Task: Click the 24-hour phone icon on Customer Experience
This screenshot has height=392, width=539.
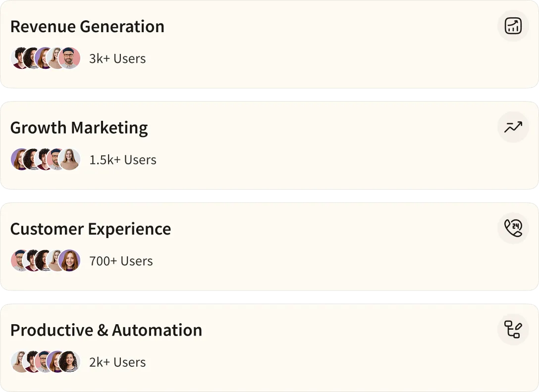Action: (x=513, y=228)
